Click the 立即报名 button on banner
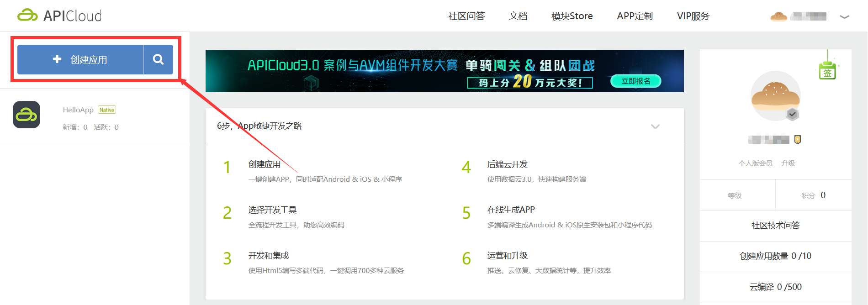This screenshot has height=305, width=868. click(x=636, y=81)
